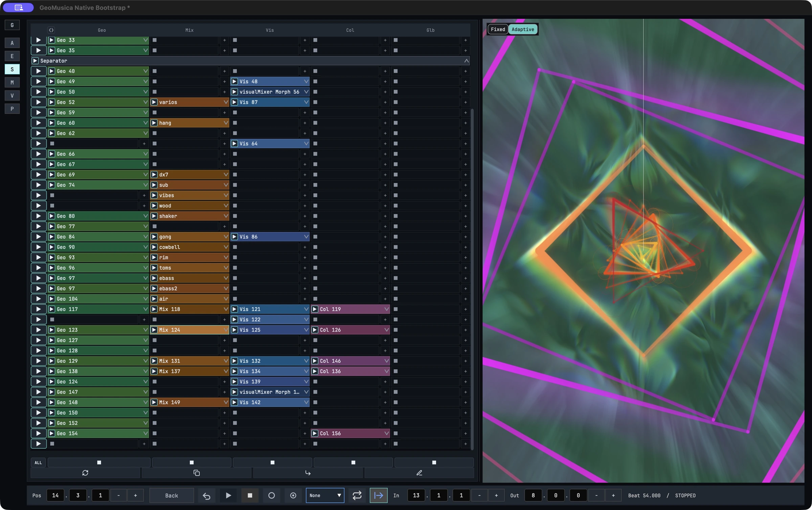Increase the Pos value with plus

point(135,495)
